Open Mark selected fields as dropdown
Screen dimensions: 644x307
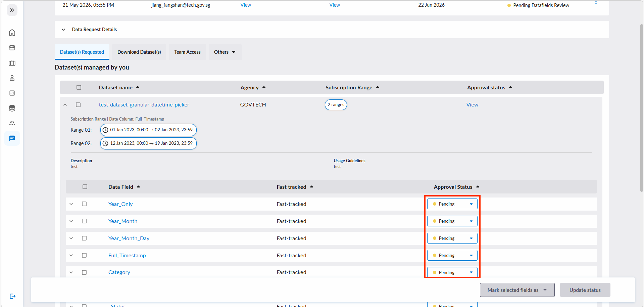point(517,290)
